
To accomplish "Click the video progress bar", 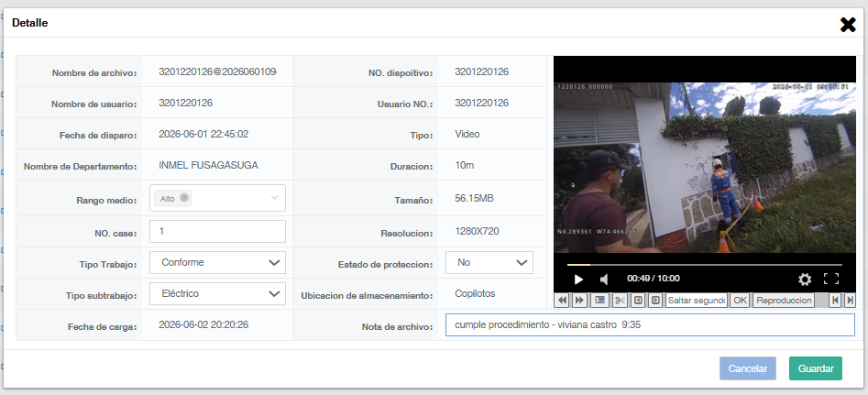I will tap(705, 265).
